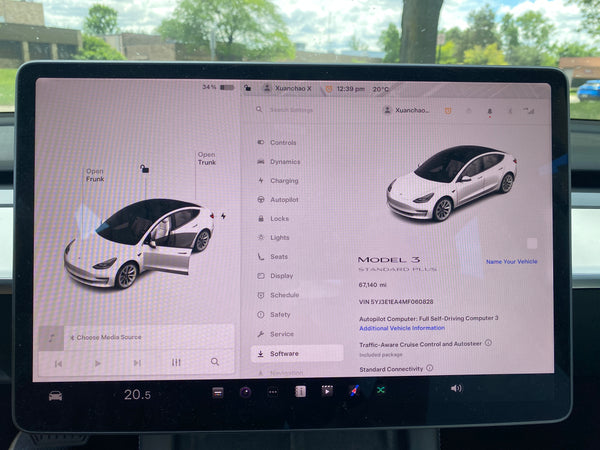
Task: Tap the Model 3 title text
Action: coord(389,260)
